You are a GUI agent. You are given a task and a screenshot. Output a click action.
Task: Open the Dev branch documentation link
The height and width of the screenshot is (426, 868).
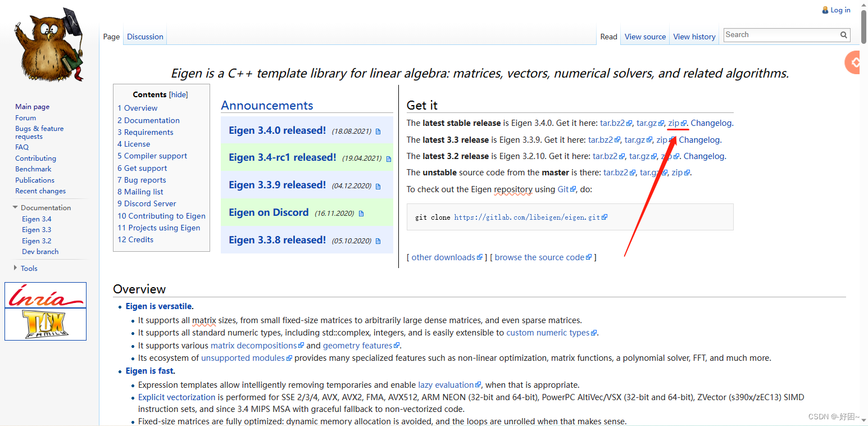(x=40, y=252)
